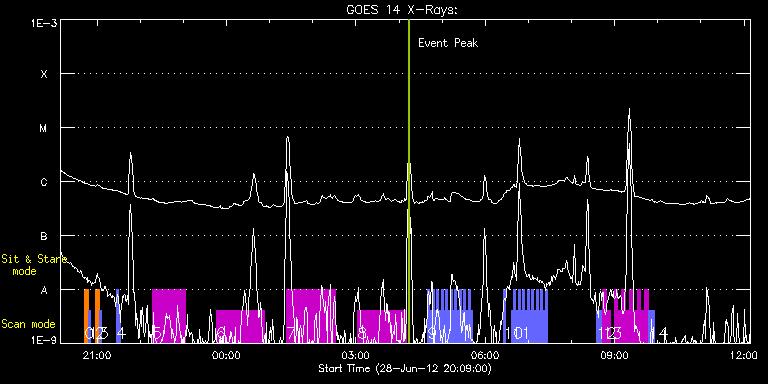The width and height of the screenshot is (768, 384).
Task: Click the "B" flare class axis label
Action: click(x=44, y=236)
